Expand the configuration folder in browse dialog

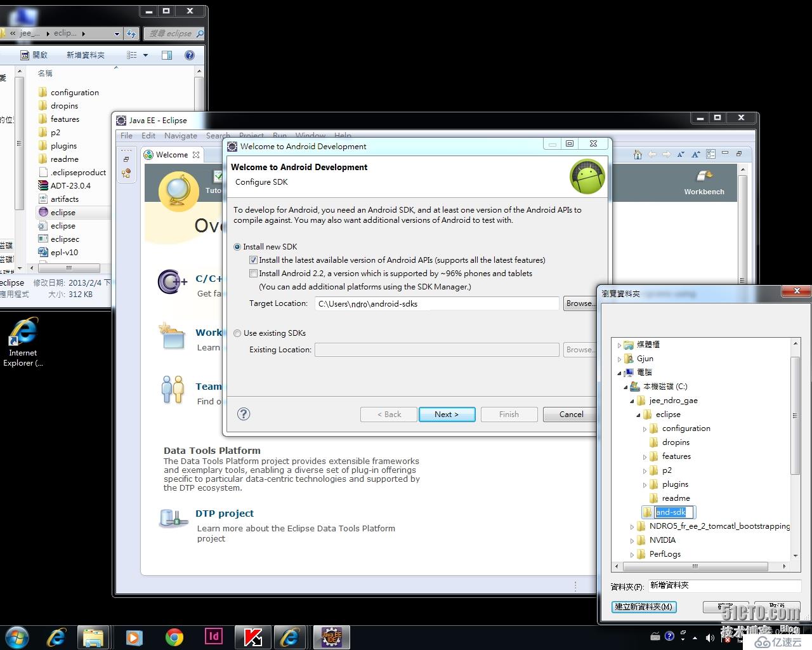(x=645, y=429)
